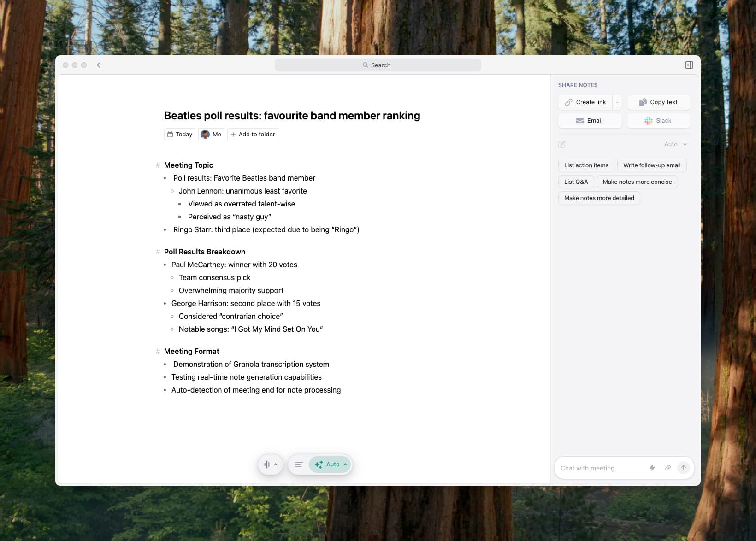Click the Create link button
Viewport: 756px width, 541px height.
pyautogui.click(x=585, y=102)
